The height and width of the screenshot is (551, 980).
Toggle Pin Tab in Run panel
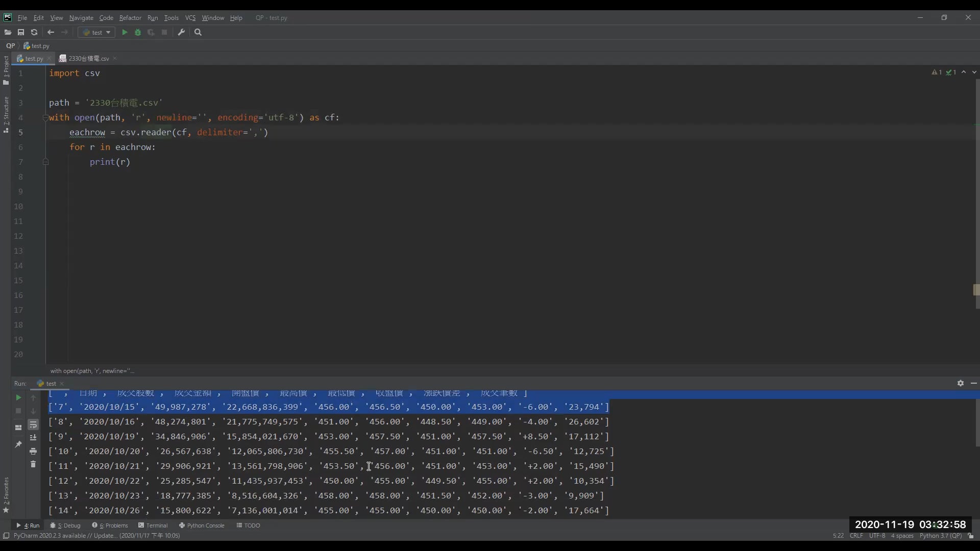click(x=18, y=444)
